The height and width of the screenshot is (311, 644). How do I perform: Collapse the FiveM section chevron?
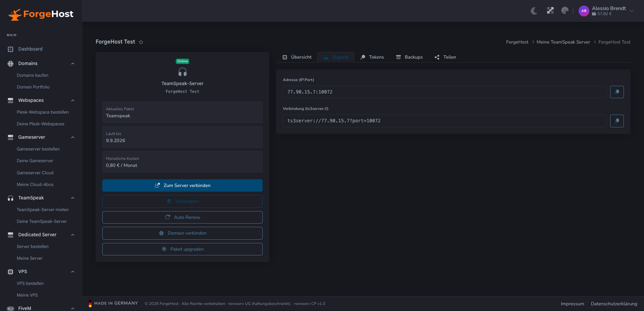[x=73, y=308]
